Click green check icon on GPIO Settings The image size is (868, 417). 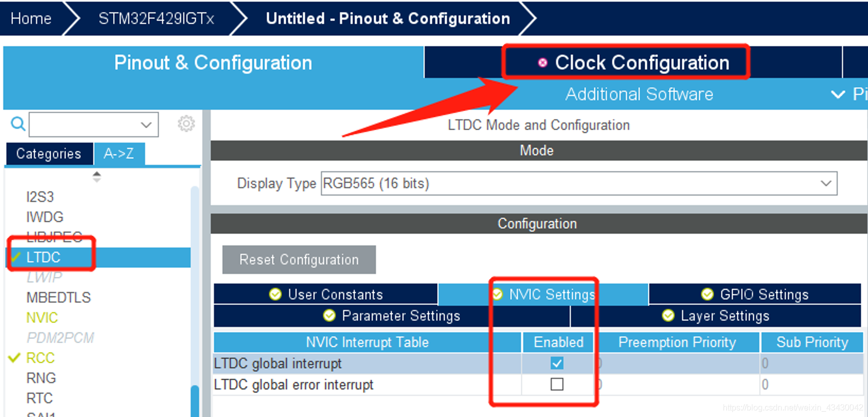click(x=707, y=294)
